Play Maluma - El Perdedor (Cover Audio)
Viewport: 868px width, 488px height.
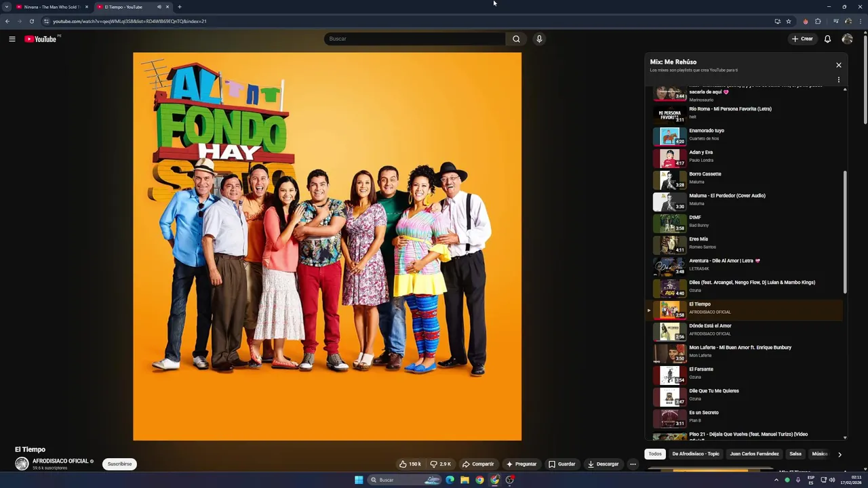[746, 201]
